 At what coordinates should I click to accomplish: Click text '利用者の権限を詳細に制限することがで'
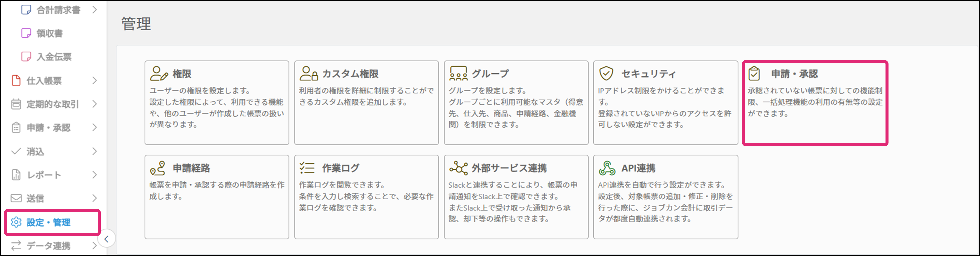(366, 91)
